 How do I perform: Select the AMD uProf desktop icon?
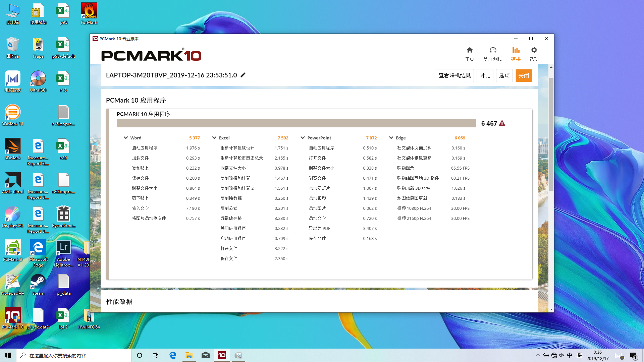pos(13,183)
